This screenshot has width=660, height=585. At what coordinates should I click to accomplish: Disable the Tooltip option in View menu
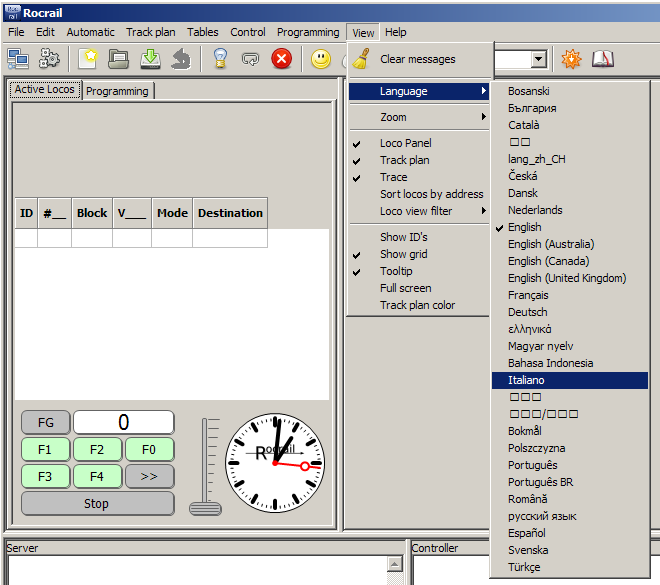tap(396, 271)
